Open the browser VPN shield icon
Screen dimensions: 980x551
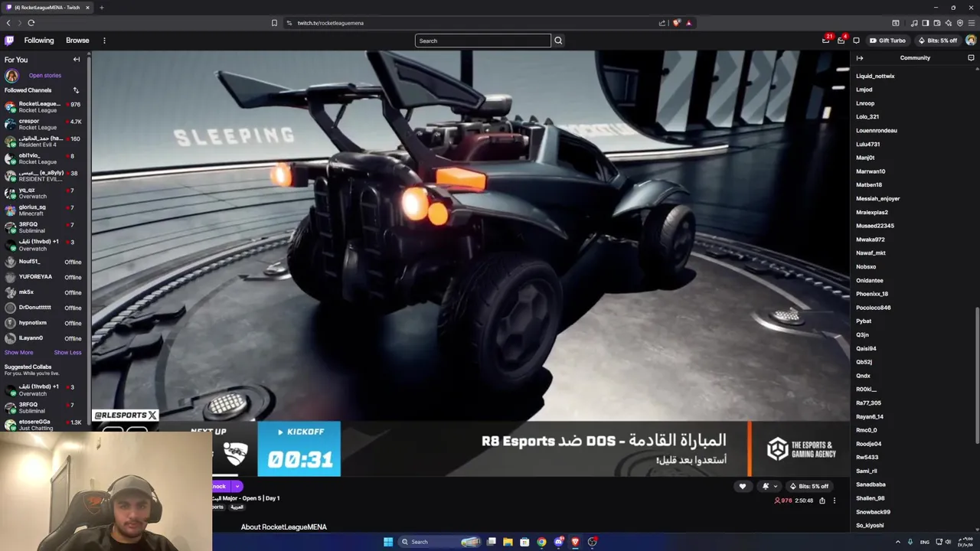(959, 23)
